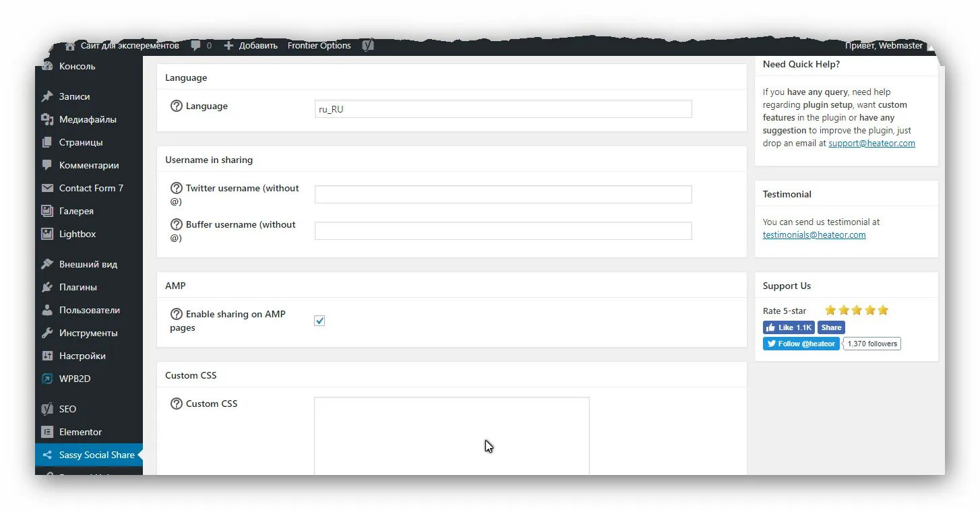The height and width of the screenshot is (510, 980).
Task: Open Elementor from the sidebar icon
Action: coord(47,432)
